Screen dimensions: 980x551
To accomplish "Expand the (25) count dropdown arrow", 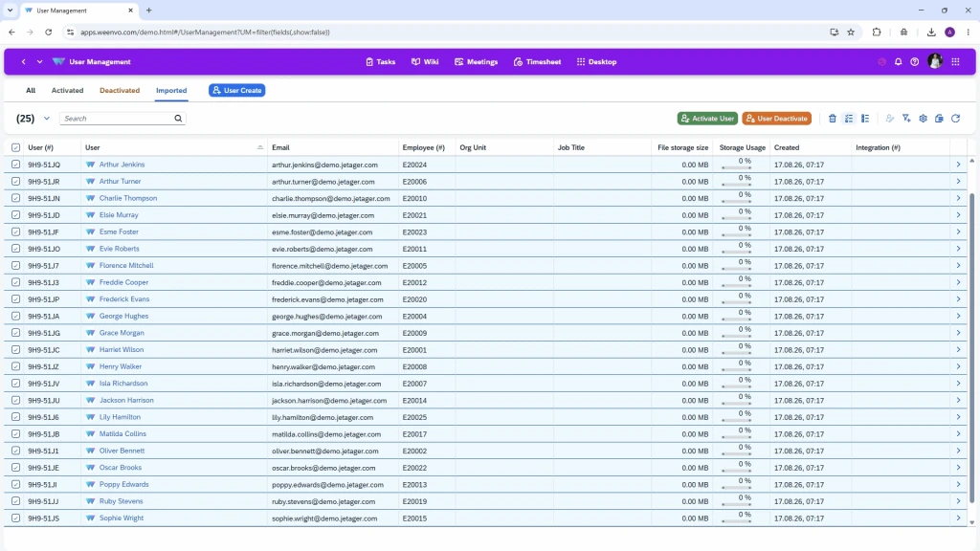I will (x=46, y=118).
